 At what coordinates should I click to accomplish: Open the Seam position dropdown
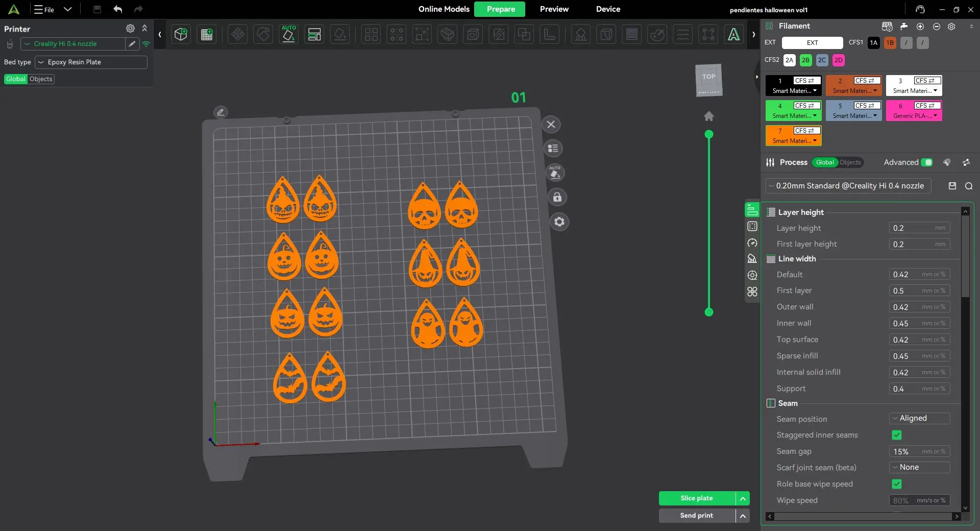[x=920, y=418]
